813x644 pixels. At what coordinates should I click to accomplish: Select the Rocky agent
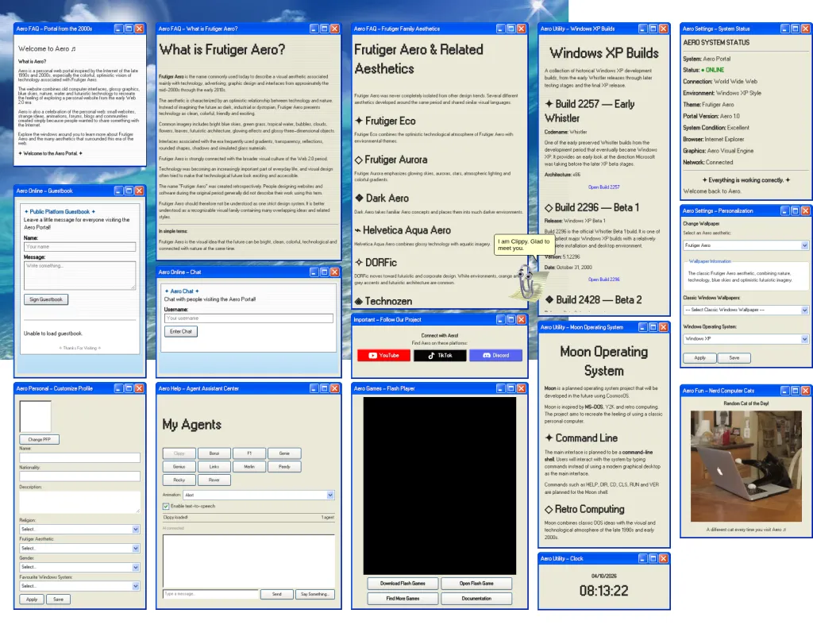(179, 480)
